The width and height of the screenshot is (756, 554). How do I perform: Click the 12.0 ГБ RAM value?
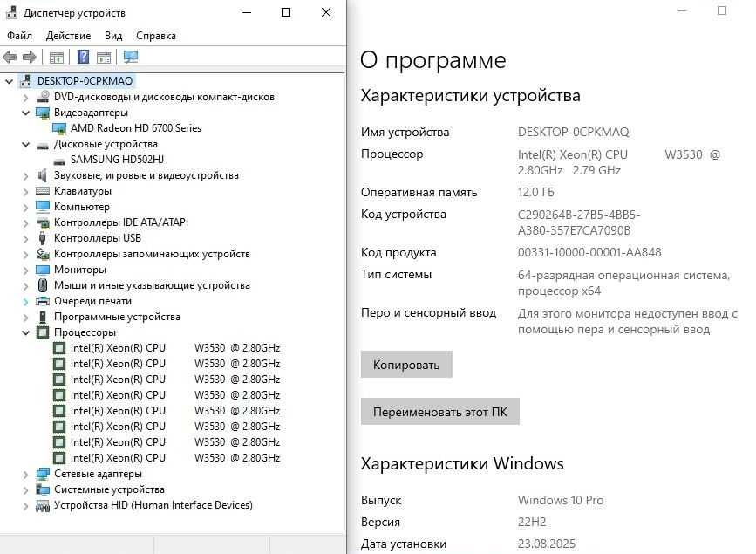pyautogui.click(x=535, y=192)
